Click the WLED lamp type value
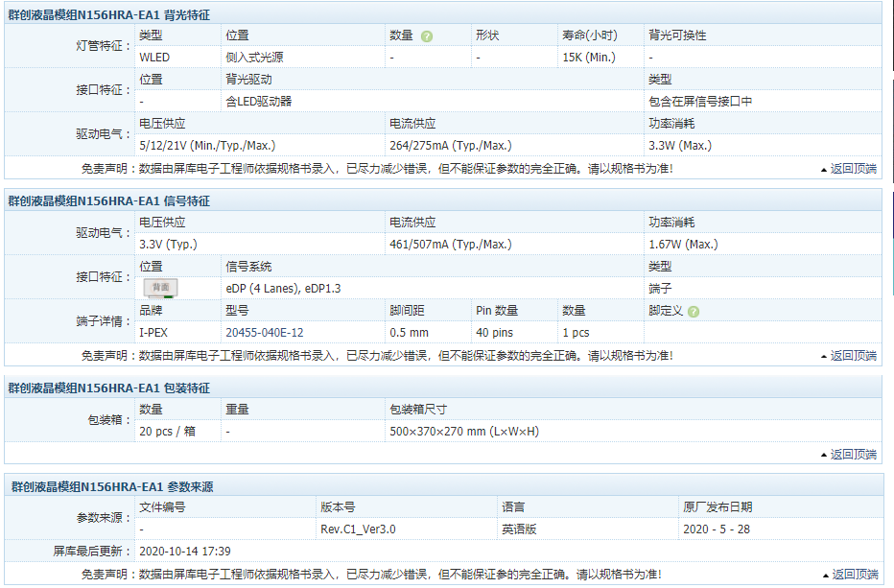This screenshot has height=588, width=894. point(154,58)
